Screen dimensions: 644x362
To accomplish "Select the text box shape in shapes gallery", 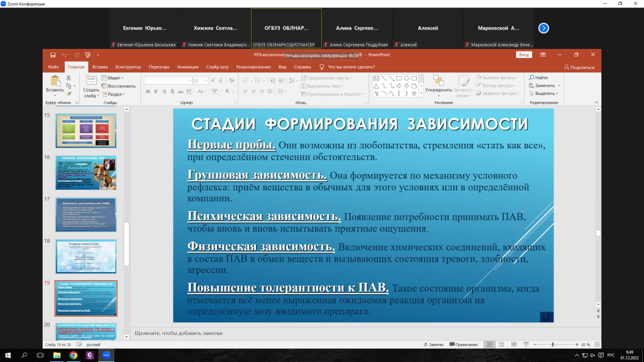I will click(376, 78).
